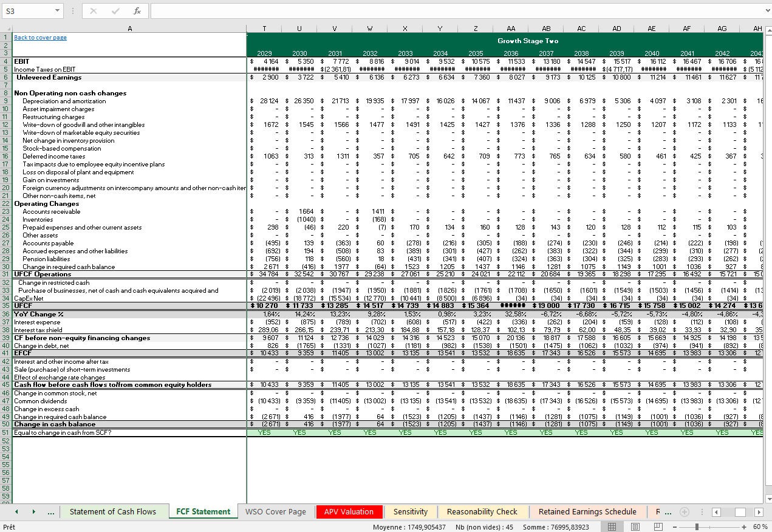772x532 pixels.
Task: Show hidden sheet tabs via ellipsis
Action: point(51,512)
